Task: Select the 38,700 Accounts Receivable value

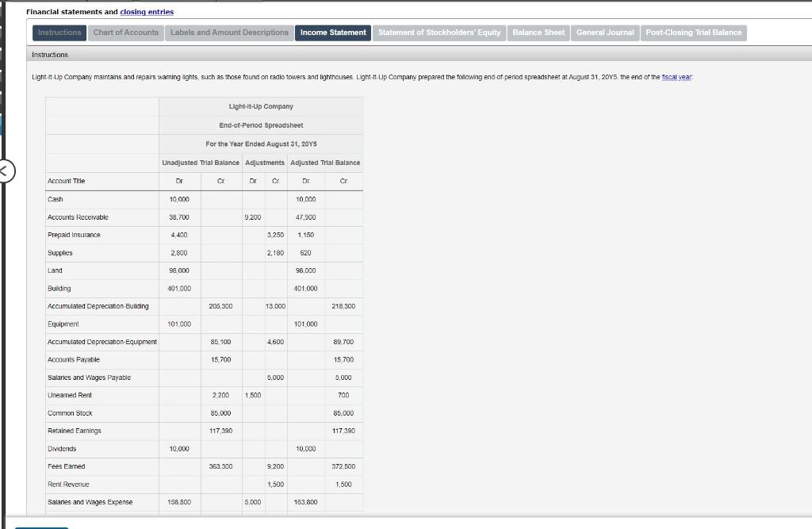Action: pyautogui.click(x=179, y=217)
